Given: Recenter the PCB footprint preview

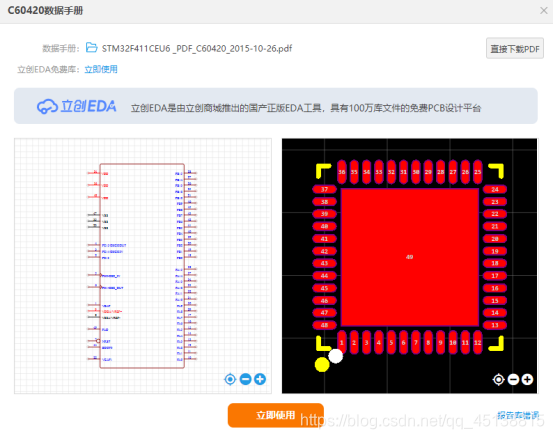Looking at the screenshot, I should coord(499,380).
